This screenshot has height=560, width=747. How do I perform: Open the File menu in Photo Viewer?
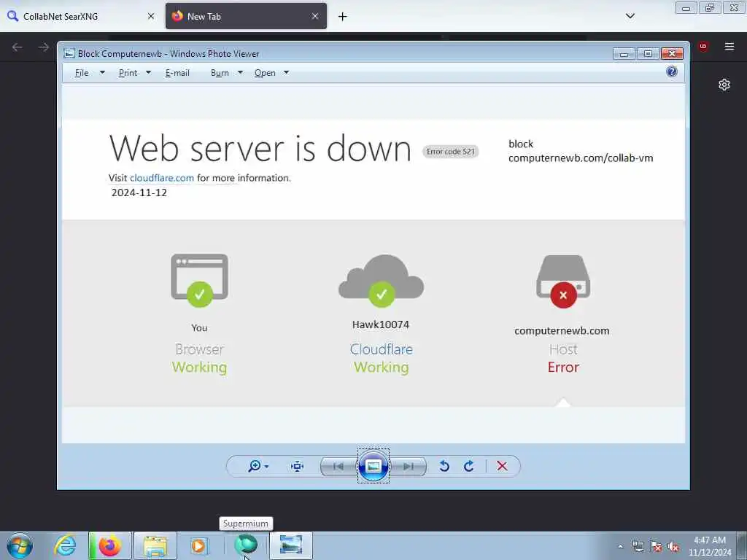pyautogui.click(x=82, y=73)
